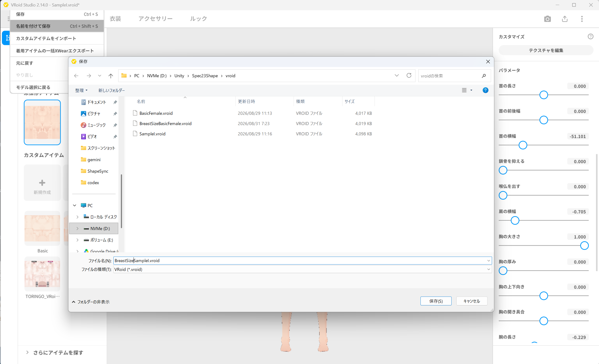Adjust the 鎖骨を抑える slider handle
The image size is (599, 364).
[x=503, y=170]
